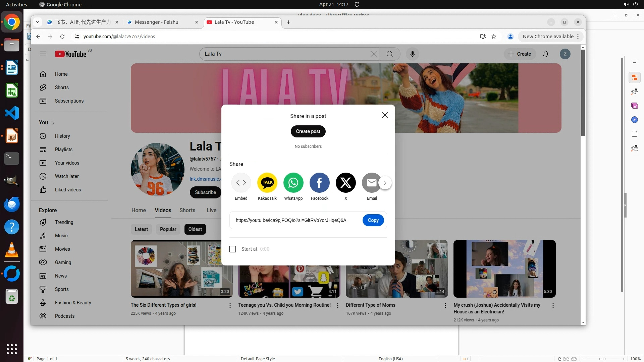Choose the Email share icon
This screenshot has width=644, height=362.
(371, 183)
